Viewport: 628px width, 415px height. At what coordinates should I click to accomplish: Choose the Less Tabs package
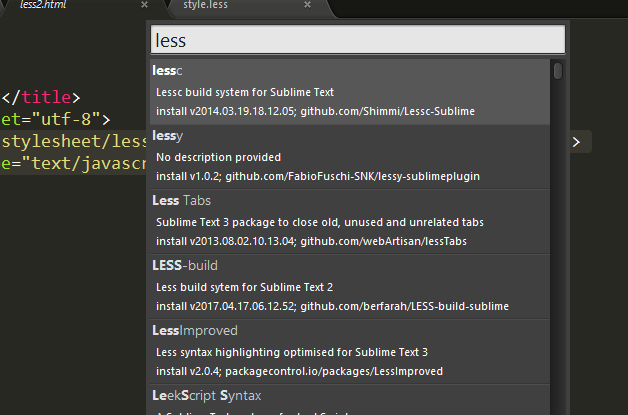pos(350,222)
